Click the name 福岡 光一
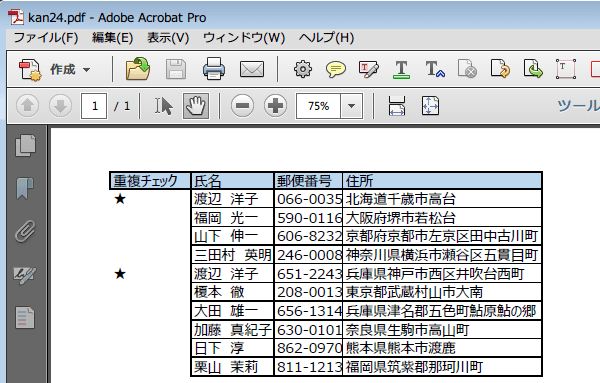 (x=226, y=218)
